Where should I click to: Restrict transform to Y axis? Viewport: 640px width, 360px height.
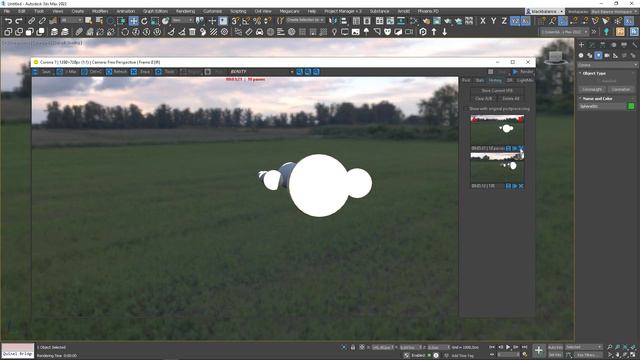point(493,21)
